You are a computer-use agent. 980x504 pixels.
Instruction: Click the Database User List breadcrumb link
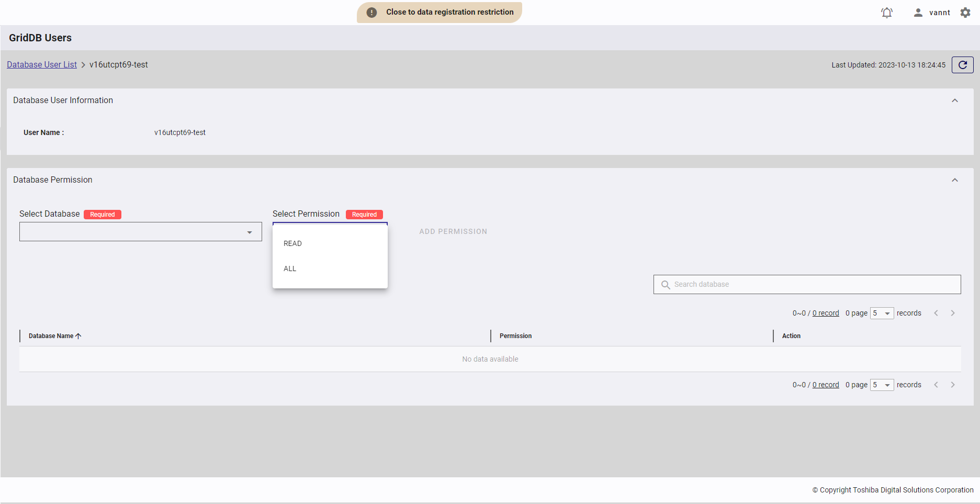coord(42,65)
